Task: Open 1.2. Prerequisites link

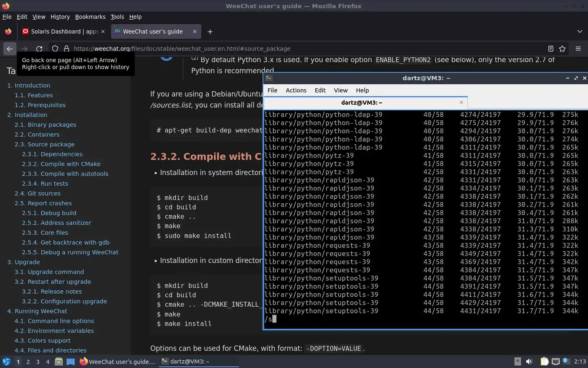Action: pos(40,105)
